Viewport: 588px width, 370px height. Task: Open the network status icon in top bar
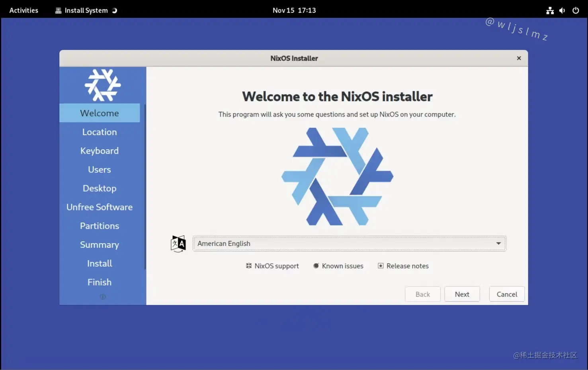[x=550, y=10]
